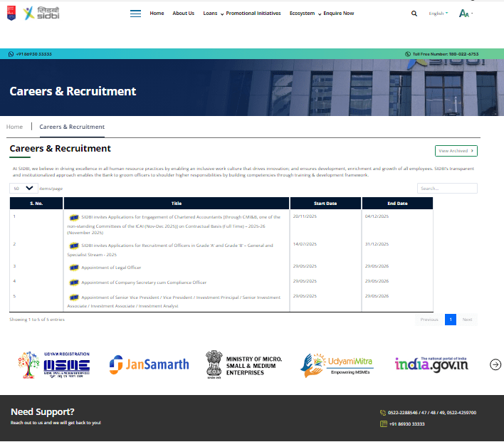Click the toll free number phone icon
This screenshot has height=442, width=504.
pyautogui.click(x=408, y=54)
